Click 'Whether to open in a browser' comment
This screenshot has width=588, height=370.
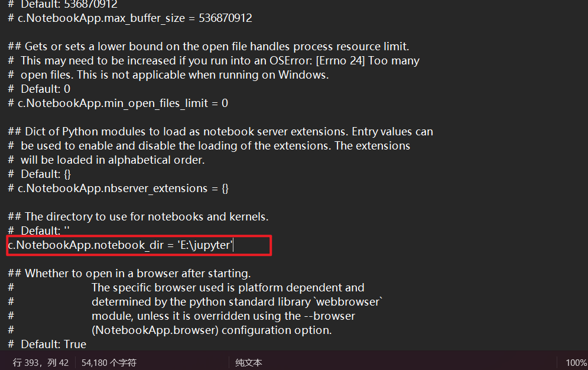tap(138, 274)
